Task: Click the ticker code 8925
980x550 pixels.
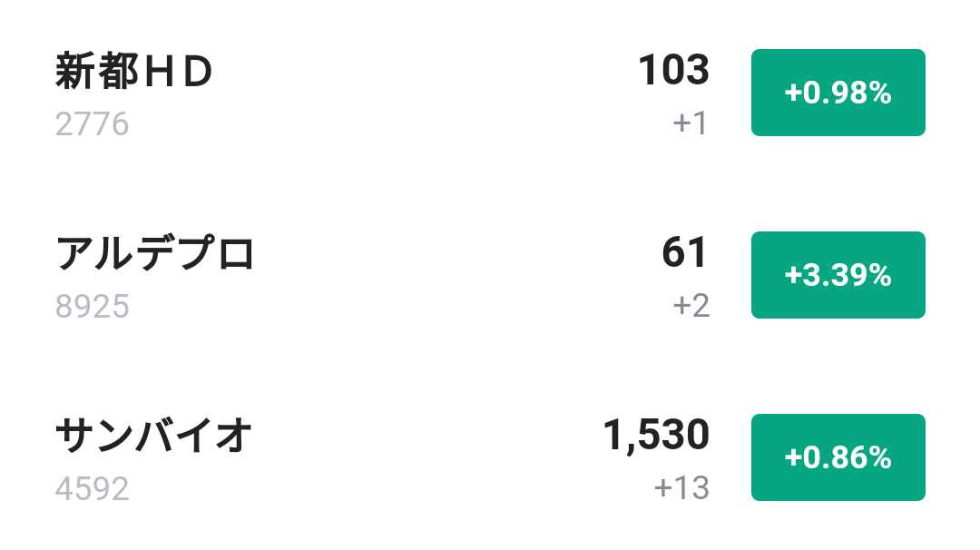Action: (92, 307)
